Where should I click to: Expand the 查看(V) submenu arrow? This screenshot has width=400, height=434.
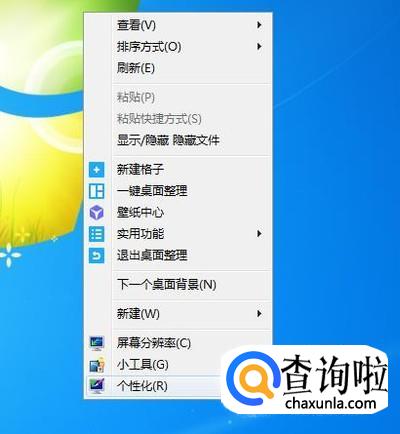point(259,25)
